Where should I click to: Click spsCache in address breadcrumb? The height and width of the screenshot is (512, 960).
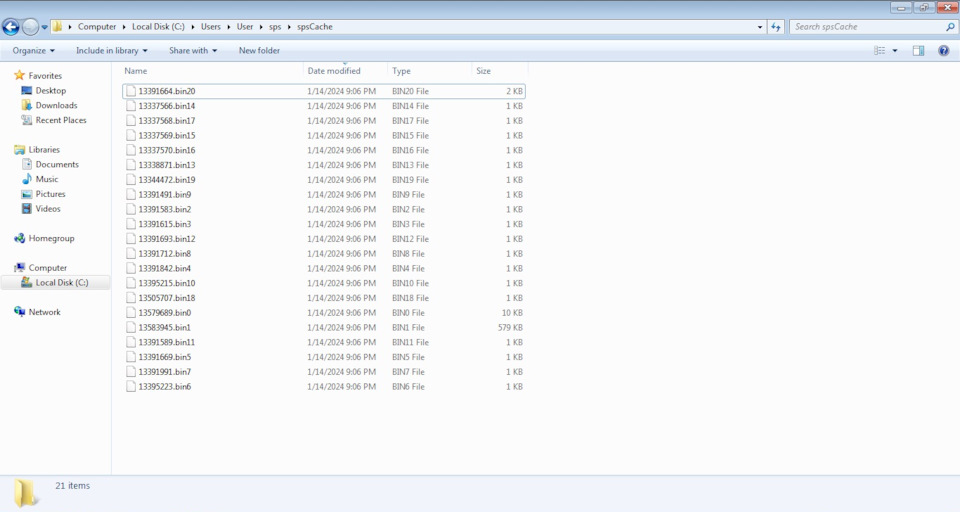(x=315, y=27)
